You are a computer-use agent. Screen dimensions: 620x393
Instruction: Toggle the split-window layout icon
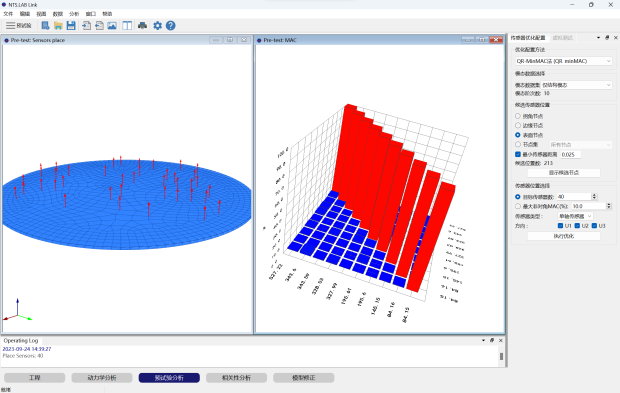(127, 26)
